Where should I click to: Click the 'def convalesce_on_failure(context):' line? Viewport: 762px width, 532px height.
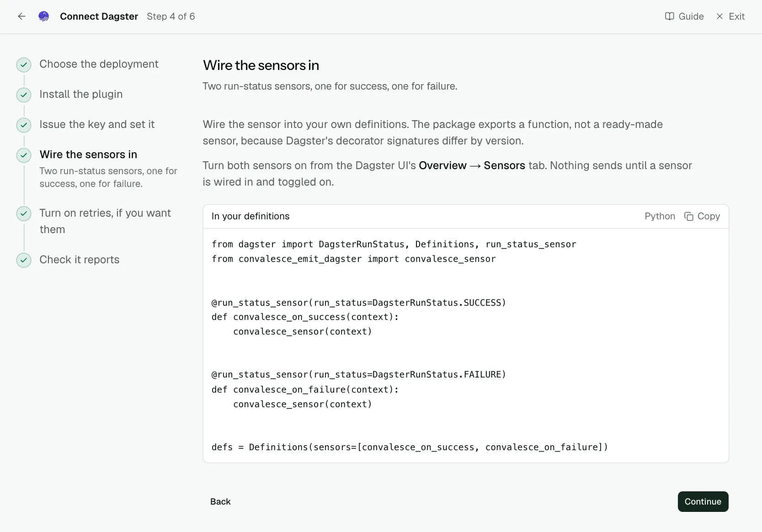(x=305, y=389)
